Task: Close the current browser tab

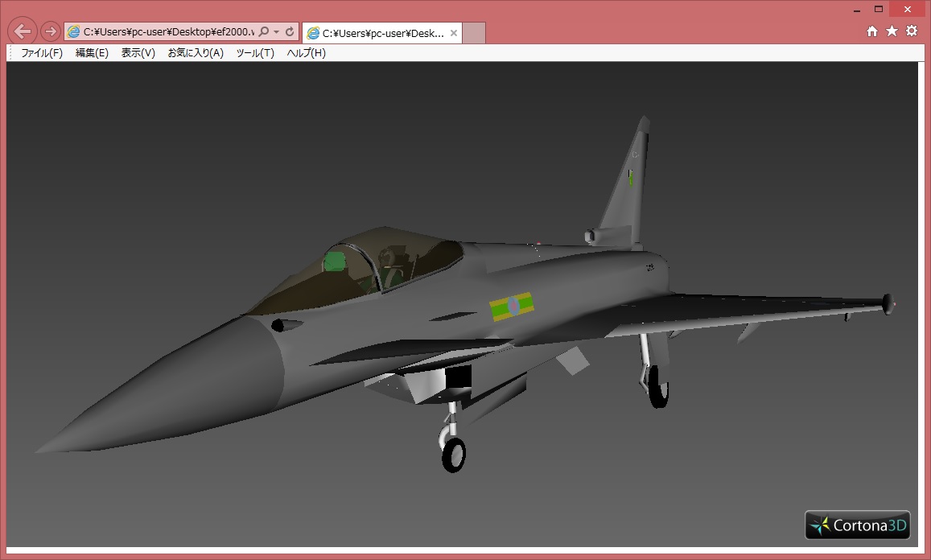Action: (x=454, y=33)
